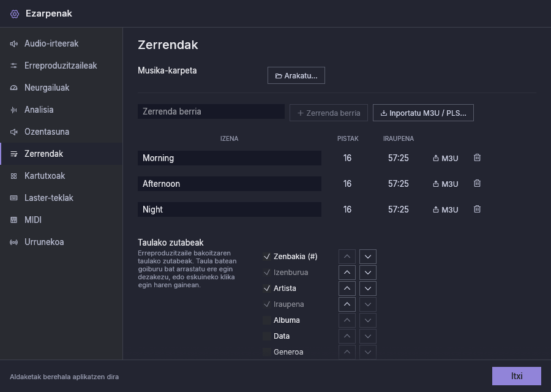Enable the Generoa column checkbox
Image resolution: width=551 pixels, height=392 pixels.
click(267, 352)
